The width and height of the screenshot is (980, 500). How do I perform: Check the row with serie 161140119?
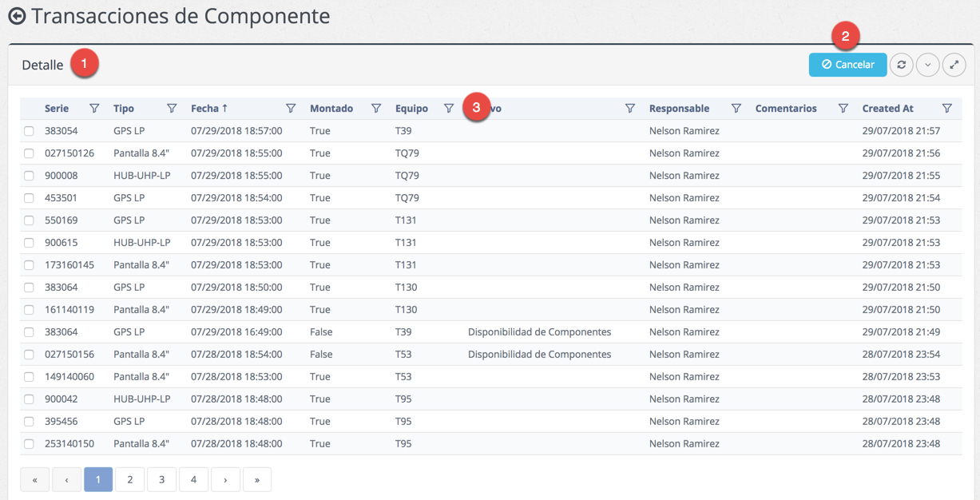click(29, 310)
